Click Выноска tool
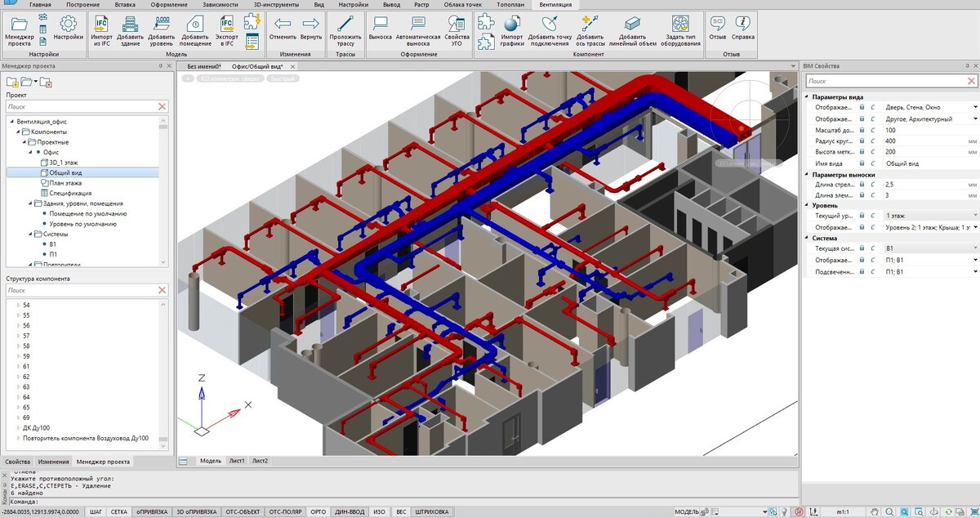The height and width of the screenshot is (518, 980). coord(381,28)
